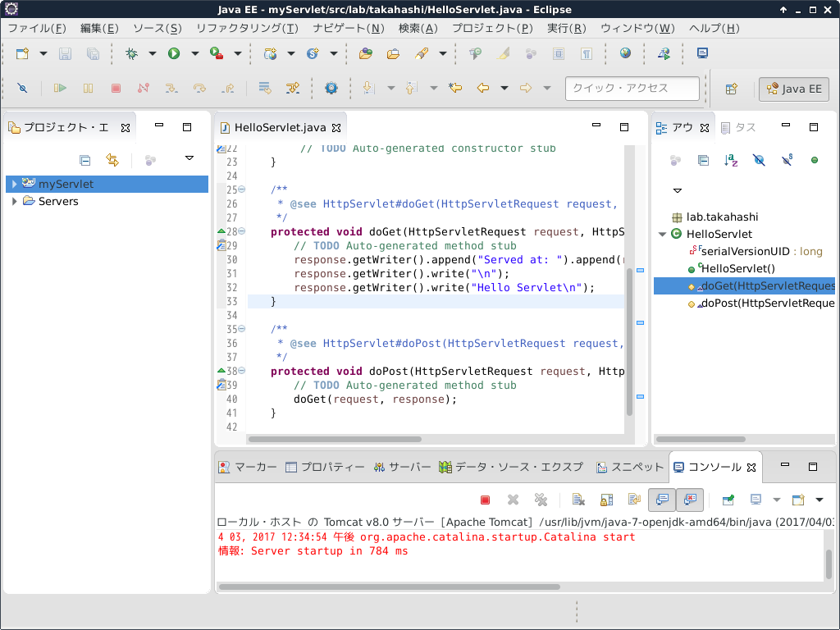Select serialVersionUID field in Outline
The height and width of the screenshot is (630, 840).
coord(756,251)
